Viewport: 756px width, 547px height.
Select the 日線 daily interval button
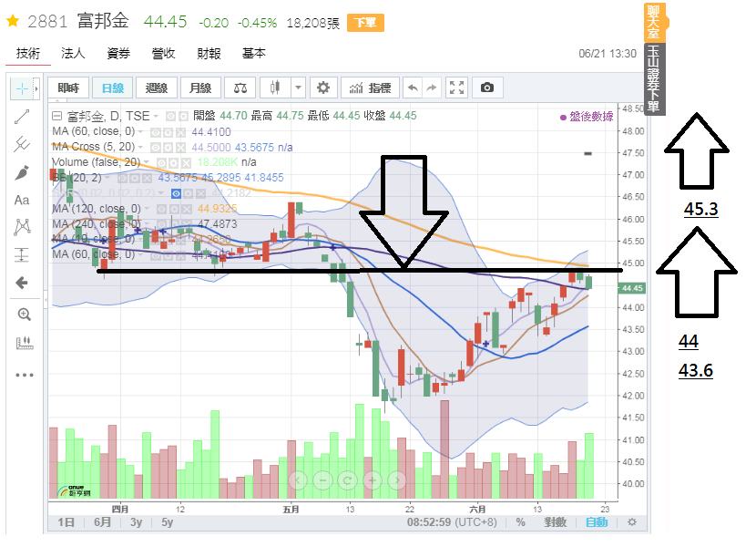[113, 88]
